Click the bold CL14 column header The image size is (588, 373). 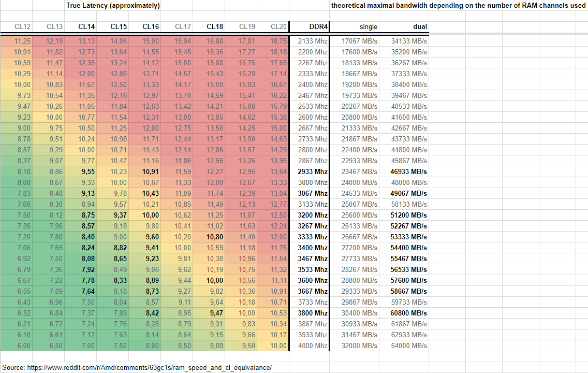click(x=81, y=26)
